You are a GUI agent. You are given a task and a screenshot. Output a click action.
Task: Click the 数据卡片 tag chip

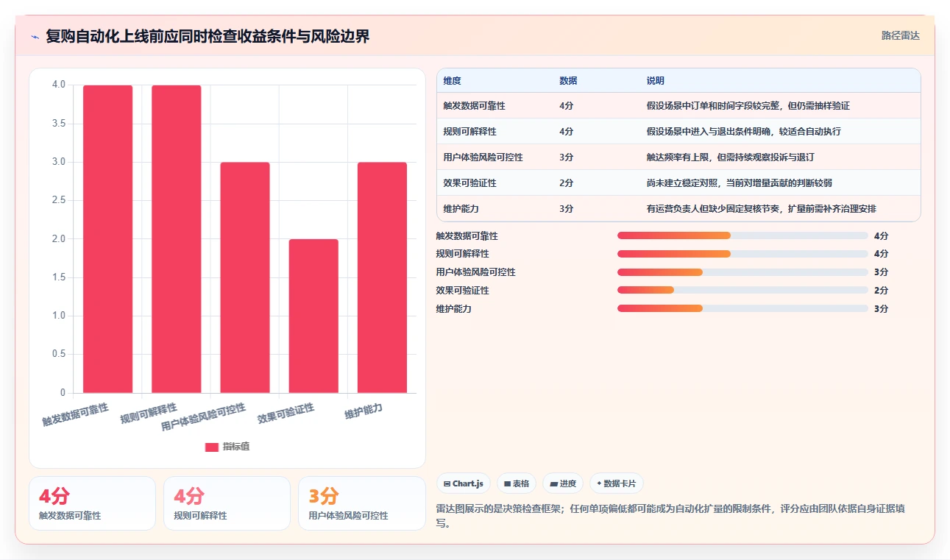coord(617,483)
